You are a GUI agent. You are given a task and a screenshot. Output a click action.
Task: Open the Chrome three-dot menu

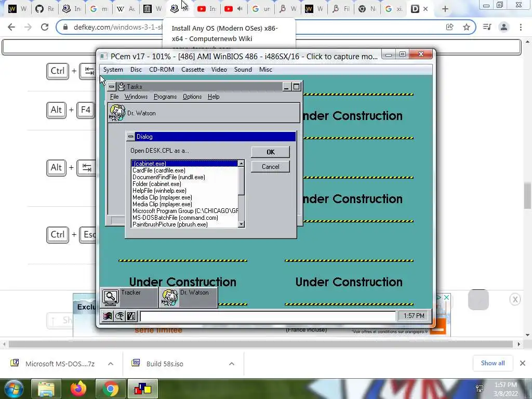point(521,27)
